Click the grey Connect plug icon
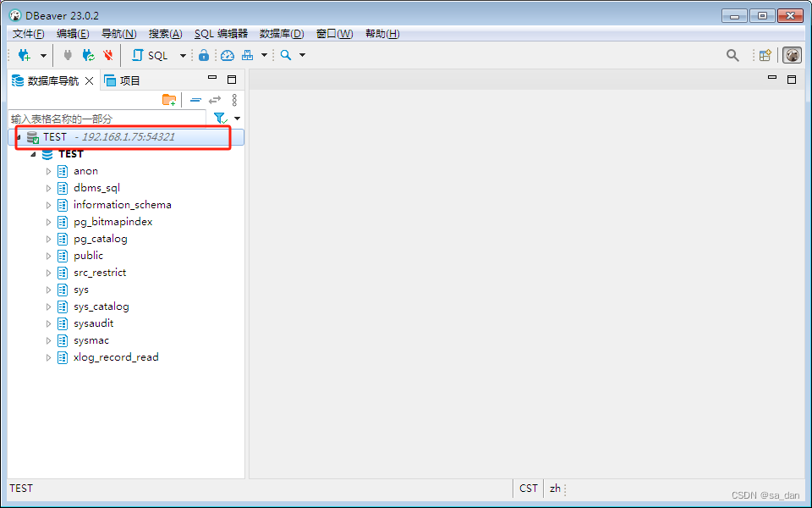Viewport: 812px width, 508px height. (68, 55)
